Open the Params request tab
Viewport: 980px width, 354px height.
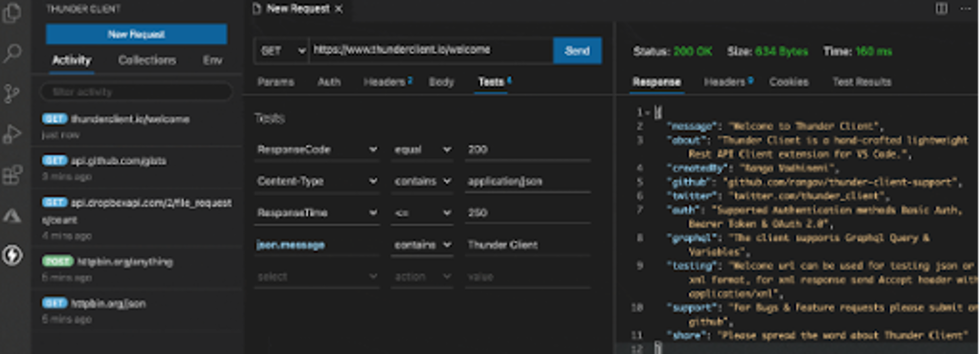click(275, 82)
